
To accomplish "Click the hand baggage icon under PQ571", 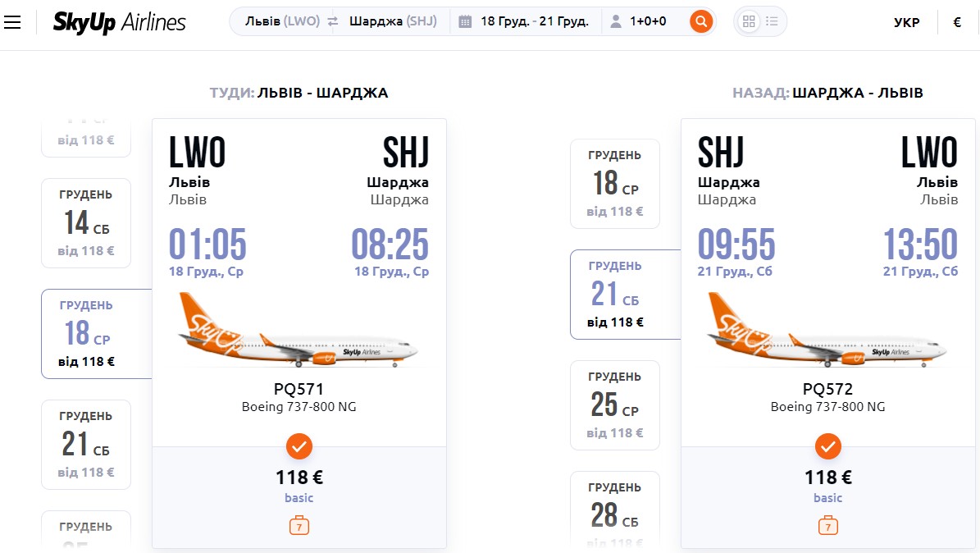I will tap(299, 525).
